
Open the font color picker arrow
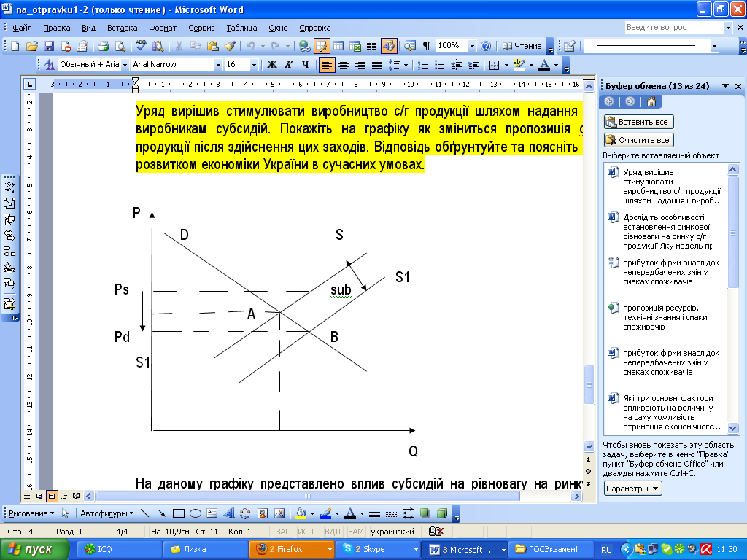tap(556, 64)
